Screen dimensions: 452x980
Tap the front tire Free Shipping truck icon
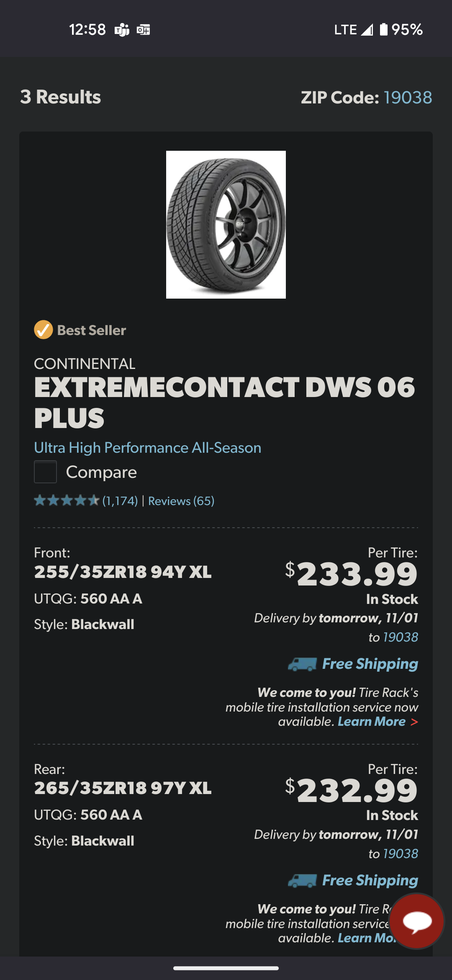[302, 664]
